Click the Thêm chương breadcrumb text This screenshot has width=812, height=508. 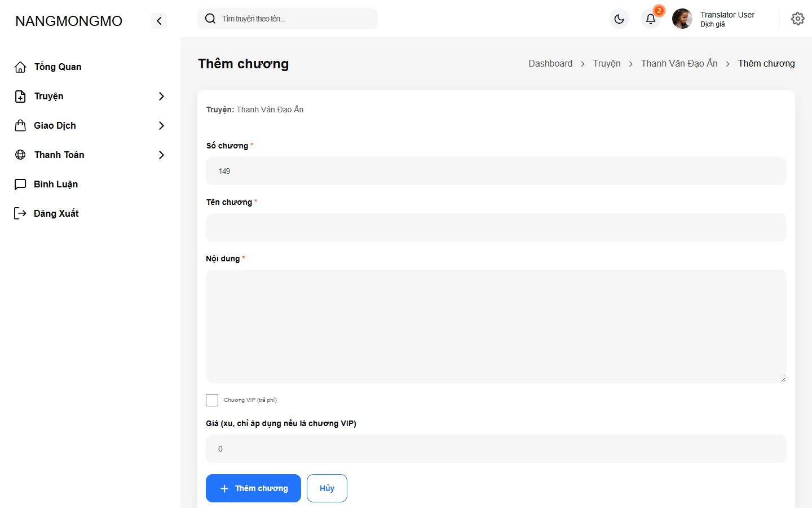766,63
